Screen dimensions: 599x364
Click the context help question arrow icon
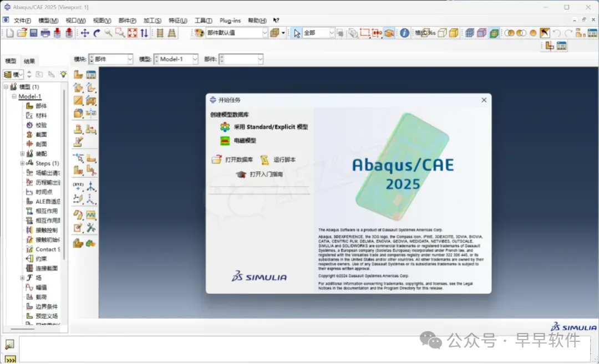tap(276, 20)
